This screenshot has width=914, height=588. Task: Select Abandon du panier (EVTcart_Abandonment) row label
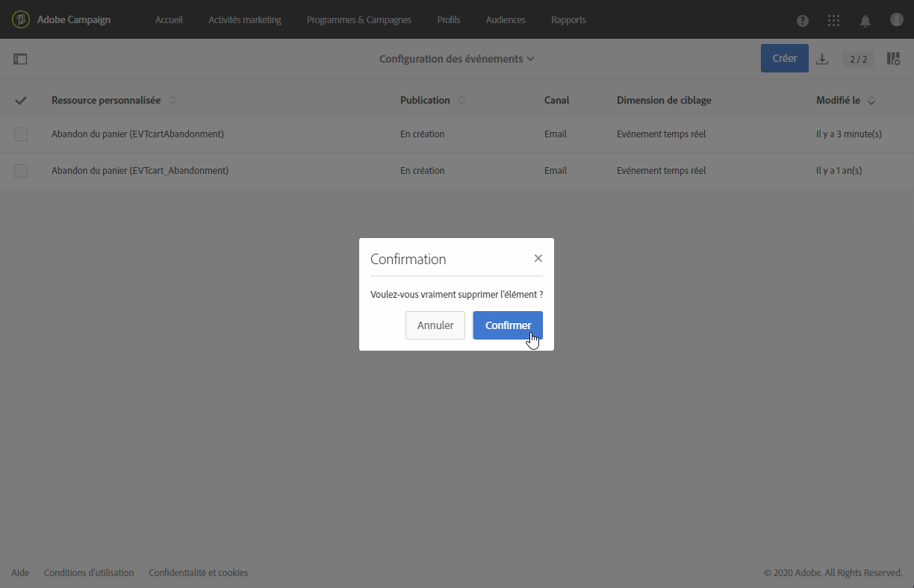pyautogui.click(x=140, y=171)
